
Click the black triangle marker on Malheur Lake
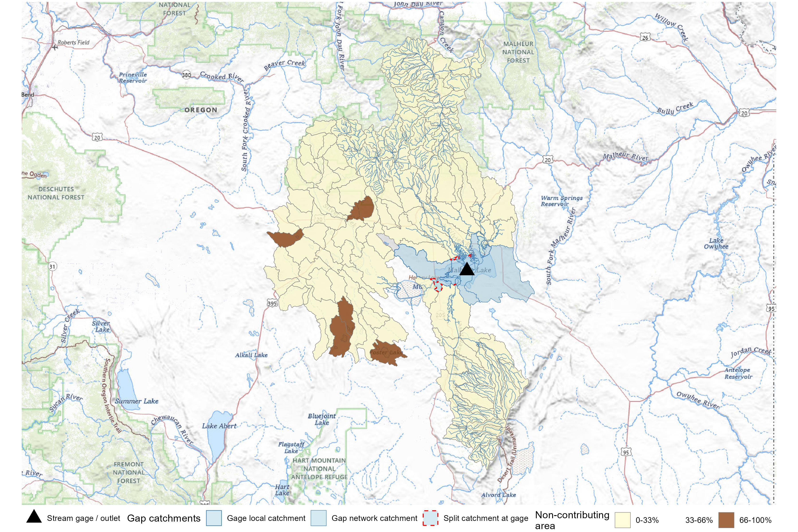coord(467,269)
